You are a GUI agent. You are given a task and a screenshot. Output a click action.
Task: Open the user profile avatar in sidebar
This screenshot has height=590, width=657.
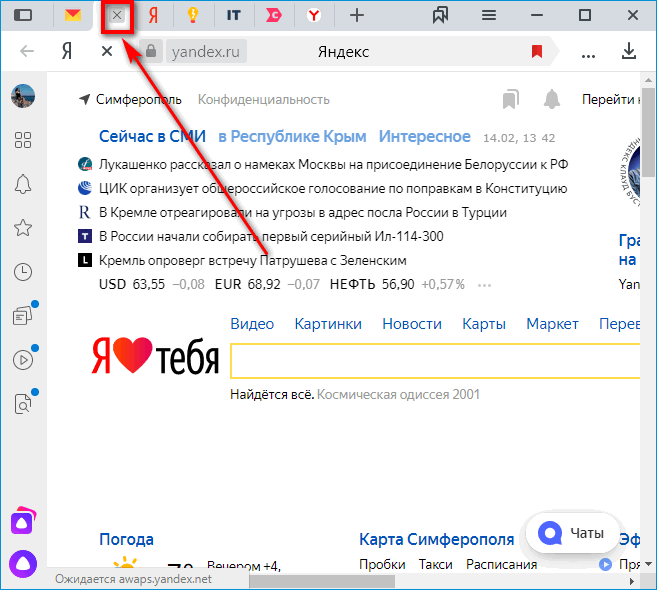click(23, 96)
